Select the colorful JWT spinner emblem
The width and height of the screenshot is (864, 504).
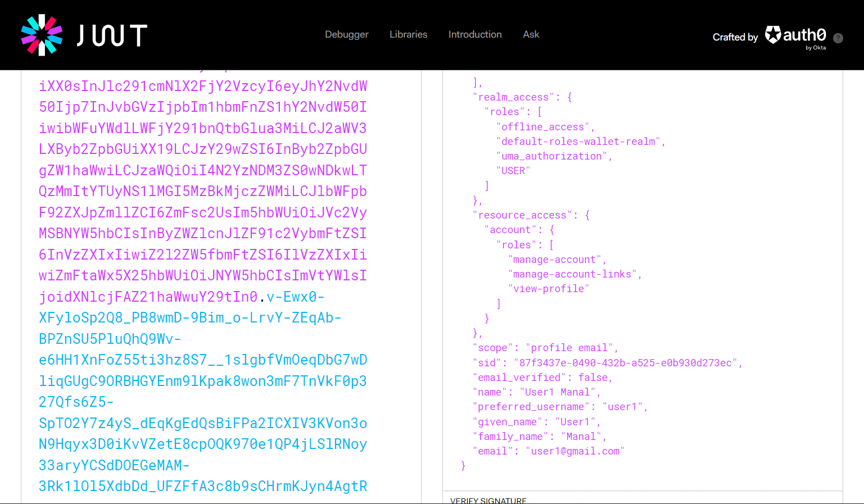42,34
